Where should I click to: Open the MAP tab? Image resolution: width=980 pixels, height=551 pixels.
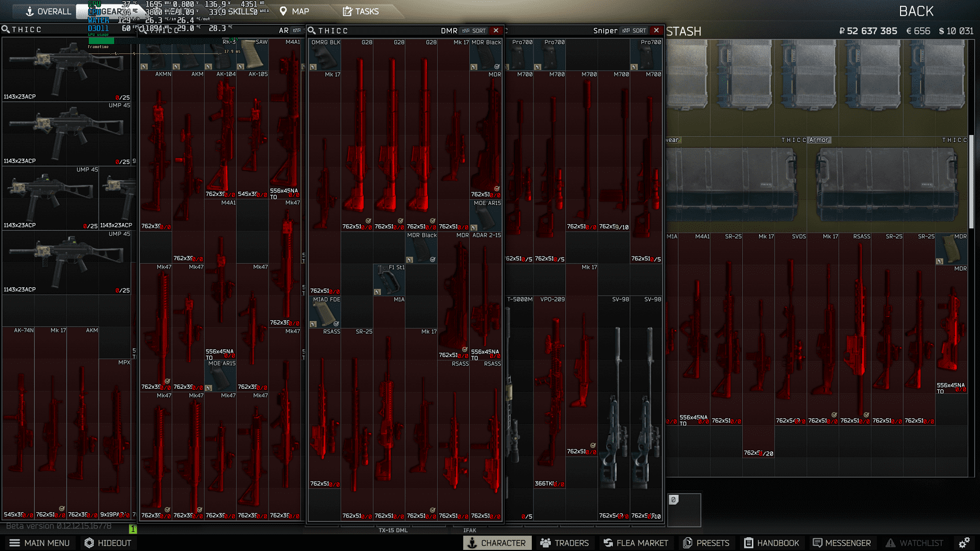click(294, 11)
